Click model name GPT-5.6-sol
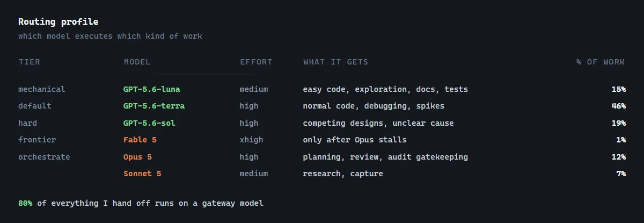 click(x=149, y=123)
